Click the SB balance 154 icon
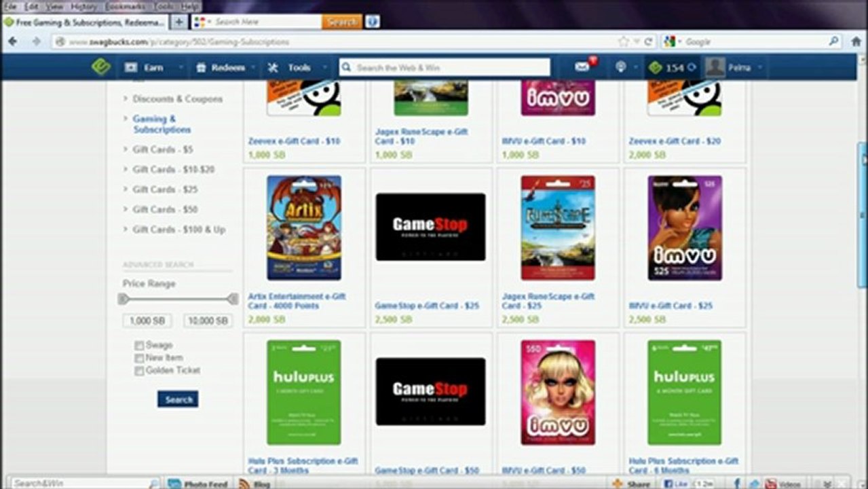This screenshot has width=868, height=489. pos(655,67)
